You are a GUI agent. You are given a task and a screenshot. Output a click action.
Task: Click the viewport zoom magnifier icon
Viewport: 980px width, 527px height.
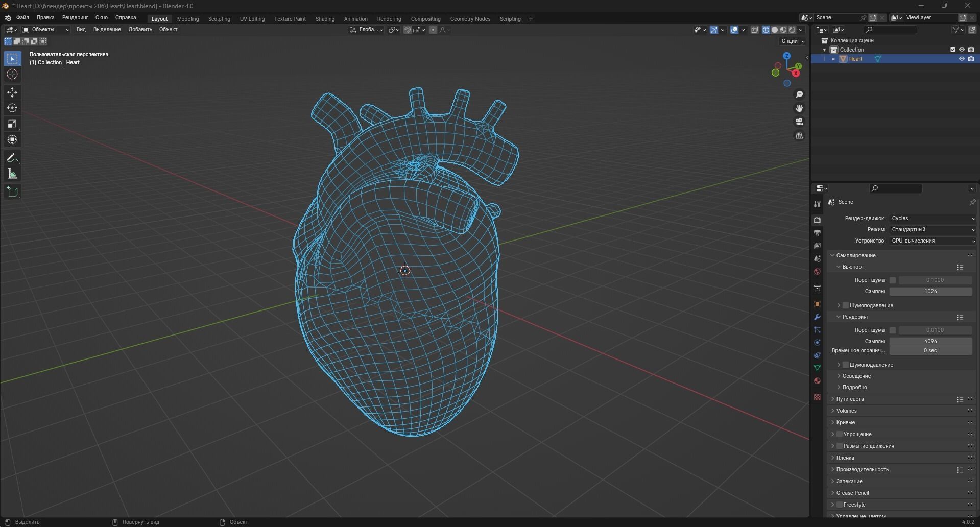799,94
